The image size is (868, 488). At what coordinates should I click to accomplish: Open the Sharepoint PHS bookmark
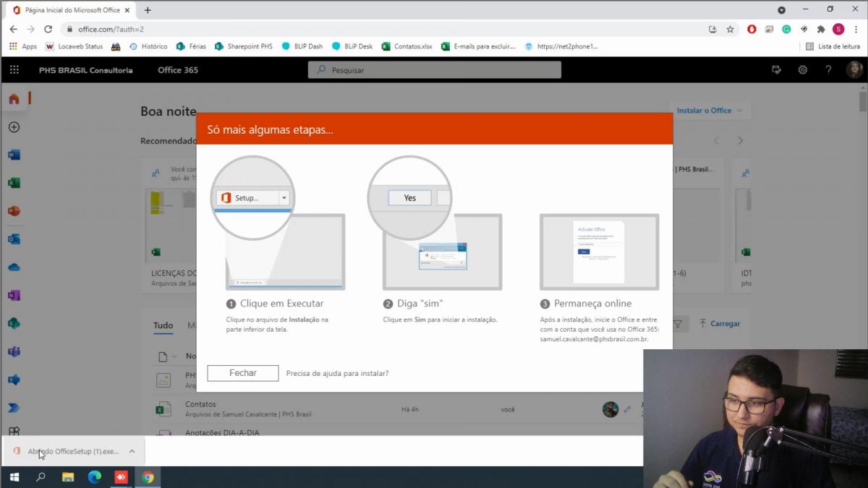tap(244, 46)
